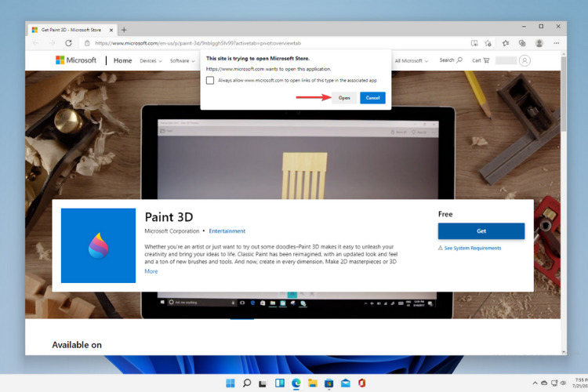Click the Paint 3D title text
Image resolution: width=588 pixels, height=392 pixels.
[169, 217]
